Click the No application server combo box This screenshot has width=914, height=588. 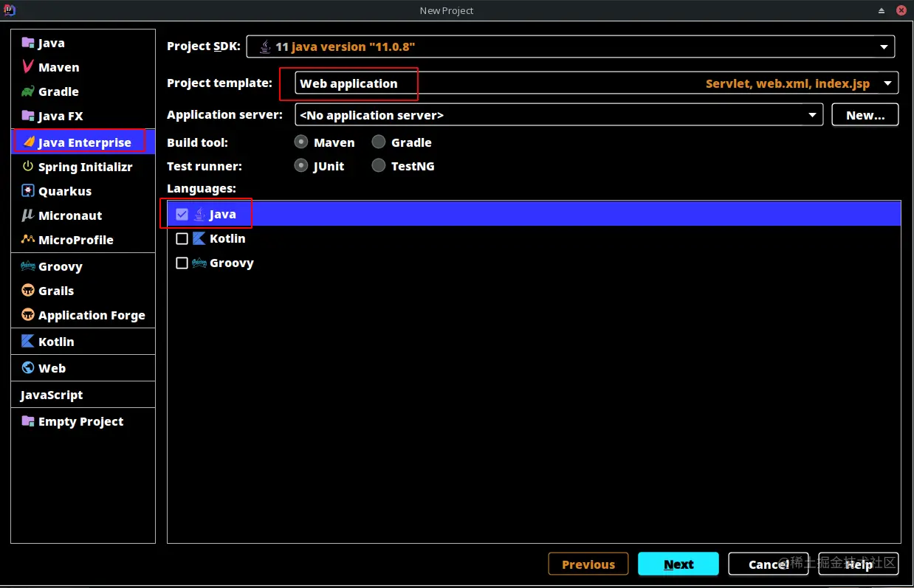point(559,114)
